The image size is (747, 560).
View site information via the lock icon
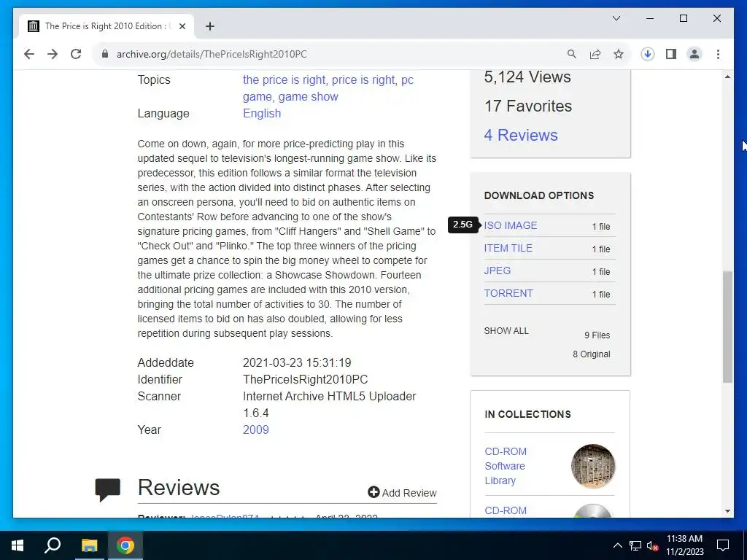pyautogui.click(x=105, y=54)
